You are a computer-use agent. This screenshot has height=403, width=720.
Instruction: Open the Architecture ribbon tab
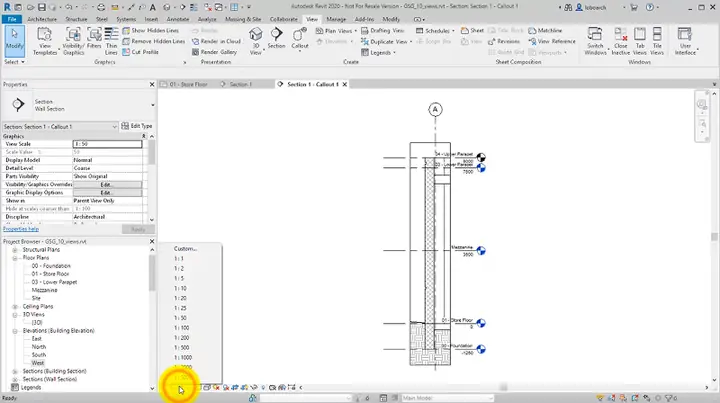[42, 19]
